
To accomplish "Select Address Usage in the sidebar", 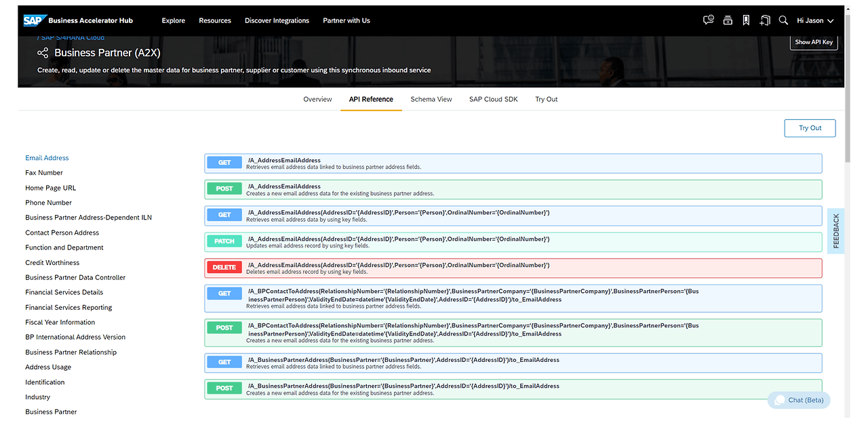I will (x=48, y=367).
